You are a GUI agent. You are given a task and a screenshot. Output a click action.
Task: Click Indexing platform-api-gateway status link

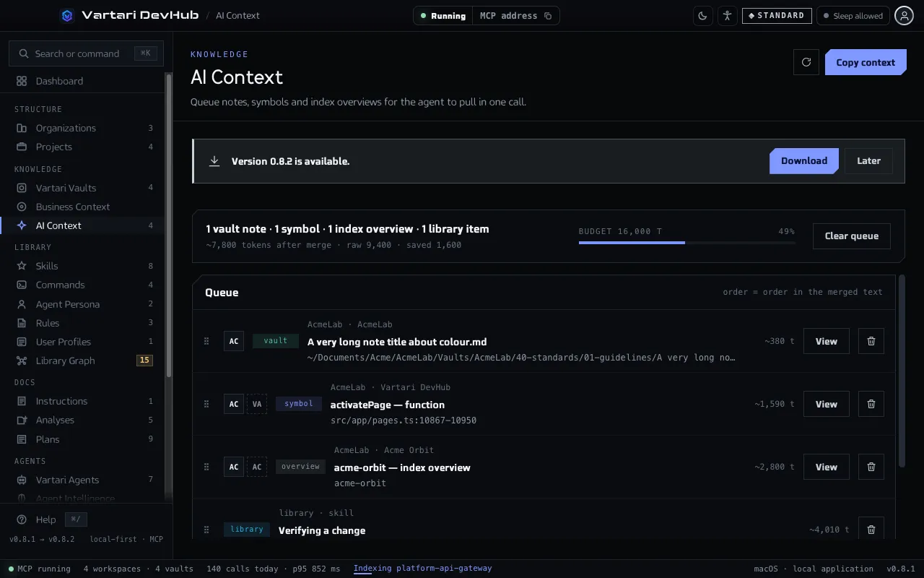click(x=422, y=569)
